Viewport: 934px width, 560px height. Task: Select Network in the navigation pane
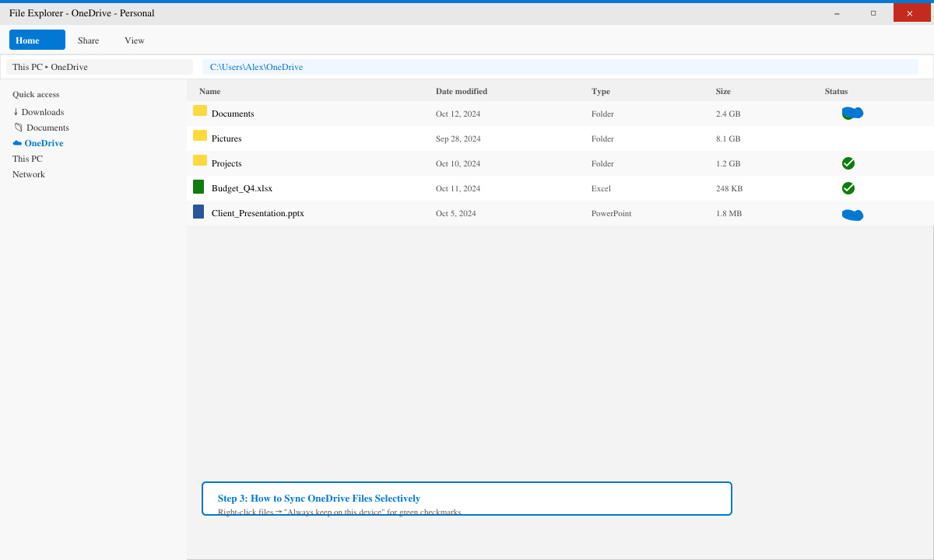pyautogui.click(x=29, y=174)
